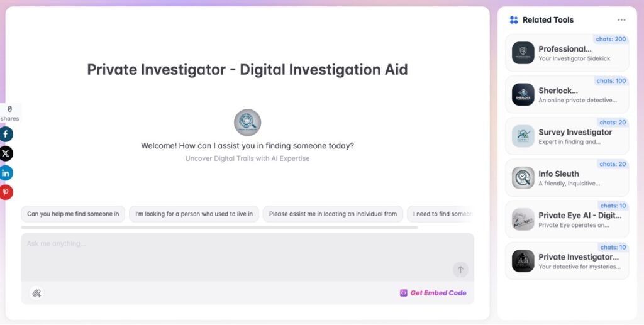Share the page on LinkedIn
Image resolution: width=644 pixels, height=325 pixels.
(x=6, y=173)
